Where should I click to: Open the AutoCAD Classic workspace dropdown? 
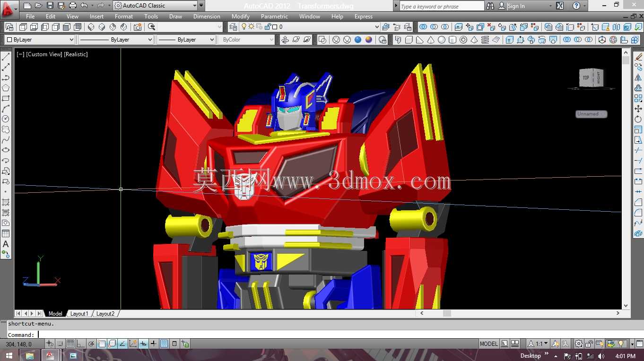coord(156,6)
